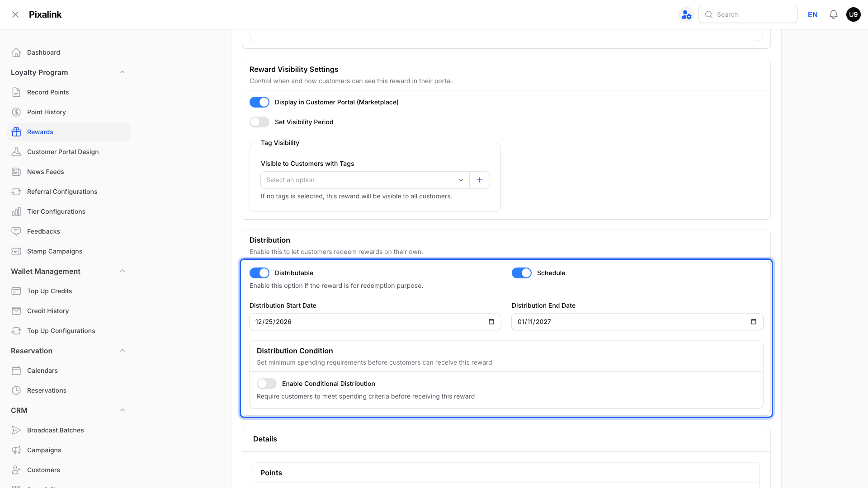The width and height of the screenshot is (868, 488).
Task: Click the Point History coin icon
Action: pyautogui.click(x=16, y=112)
